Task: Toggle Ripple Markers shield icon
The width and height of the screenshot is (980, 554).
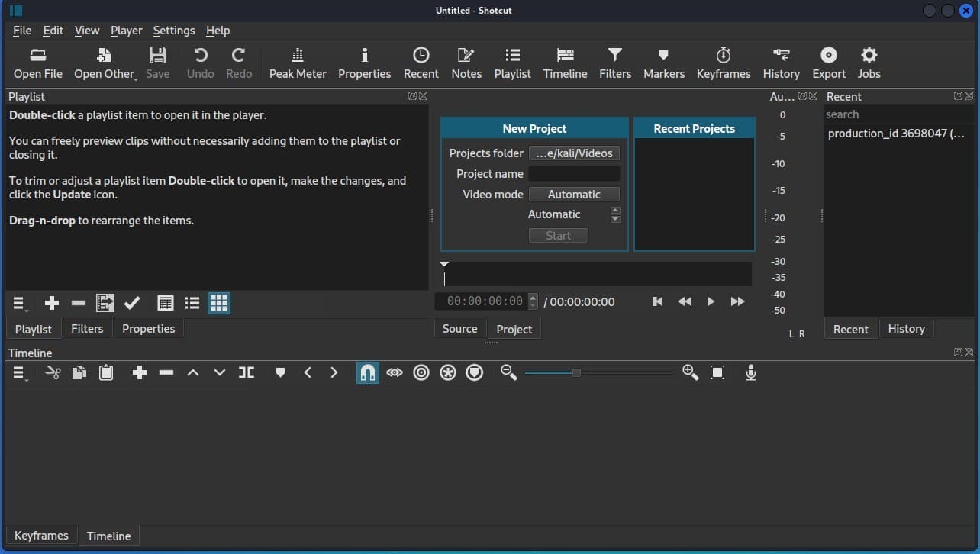Action: pos(475,373)
